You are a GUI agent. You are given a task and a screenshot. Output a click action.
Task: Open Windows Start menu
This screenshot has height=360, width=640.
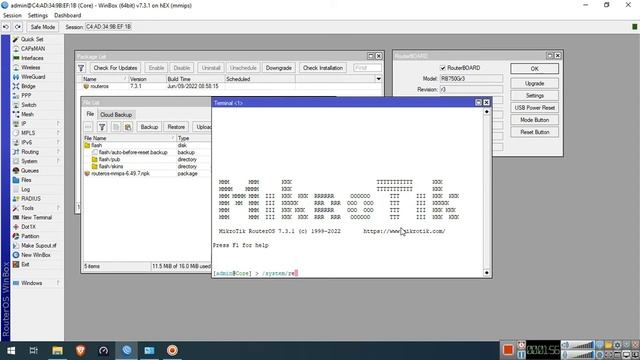(x=11, y=351)
